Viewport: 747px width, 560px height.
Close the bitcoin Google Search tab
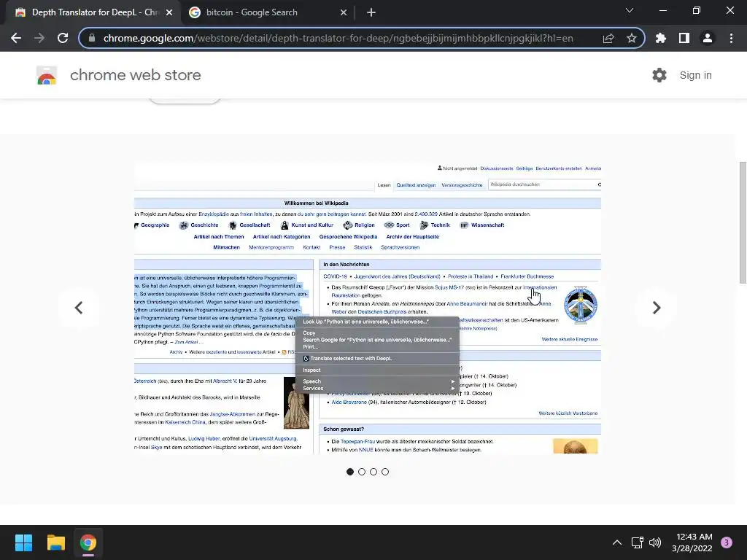pyautogui.click(x=344, y=12)
